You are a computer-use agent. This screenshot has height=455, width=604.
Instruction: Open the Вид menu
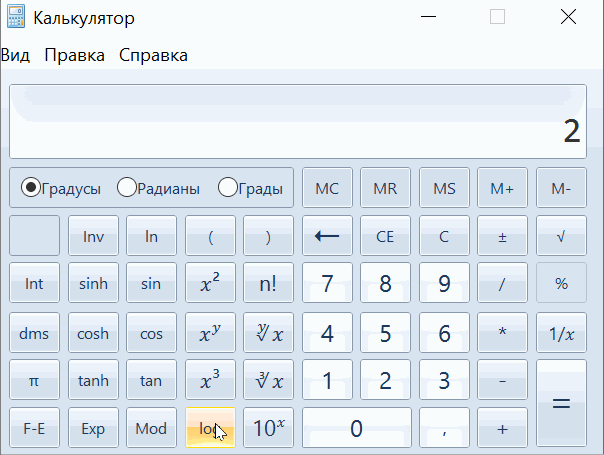(x=15, y=55)
